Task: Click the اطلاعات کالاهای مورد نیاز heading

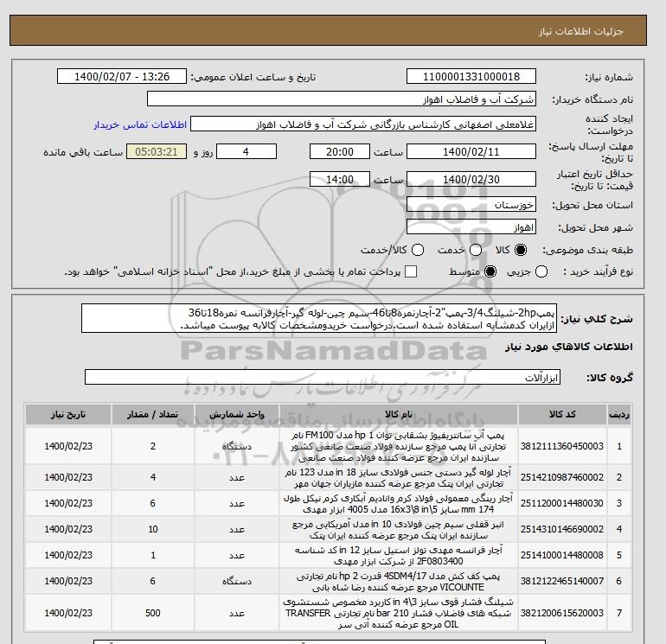Action: pyautogui.click(x=569, y=347)
